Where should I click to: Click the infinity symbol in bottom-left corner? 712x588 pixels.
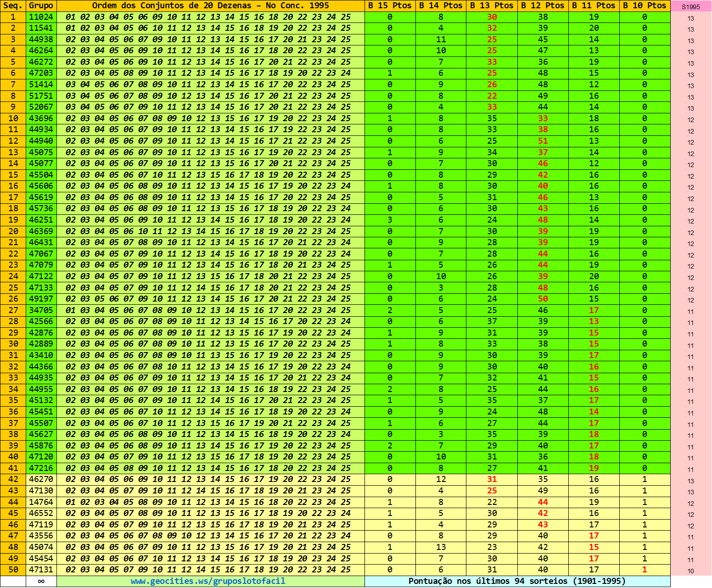[x=41, y=581]
